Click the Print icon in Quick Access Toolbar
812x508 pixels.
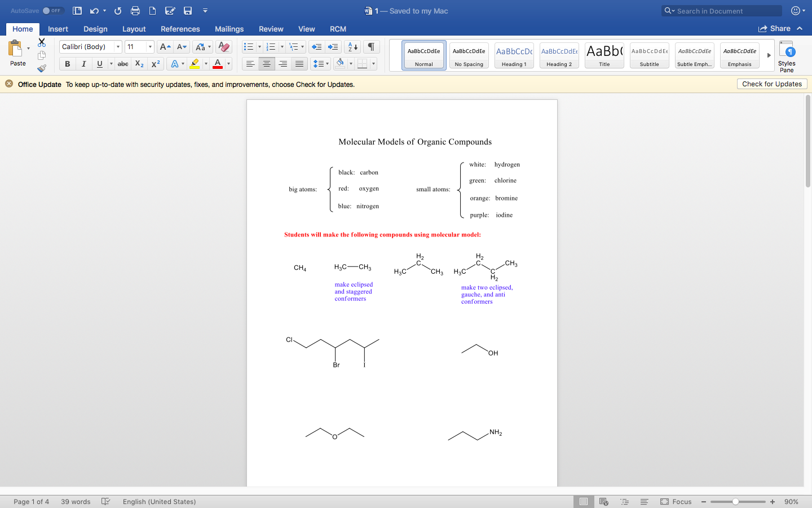135,10
